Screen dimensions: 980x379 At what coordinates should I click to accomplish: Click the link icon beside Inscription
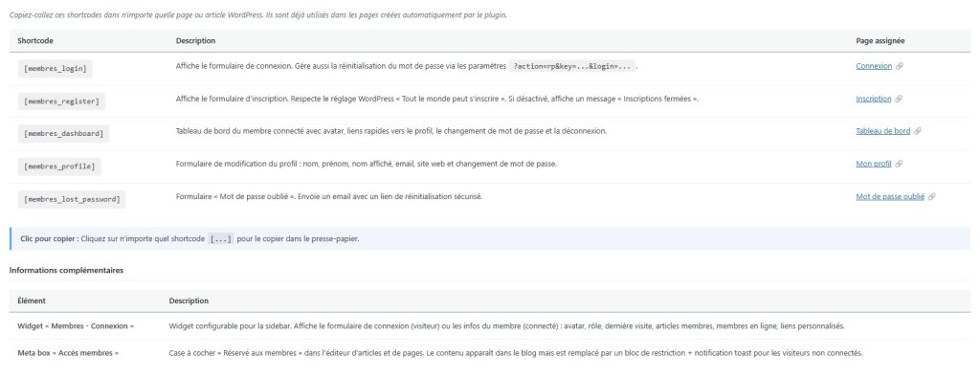899,99
